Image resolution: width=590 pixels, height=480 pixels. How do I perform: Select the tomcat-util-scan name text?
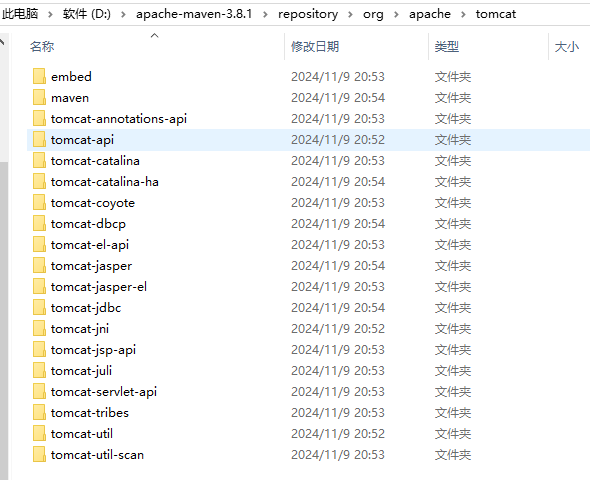pos(97,455)
